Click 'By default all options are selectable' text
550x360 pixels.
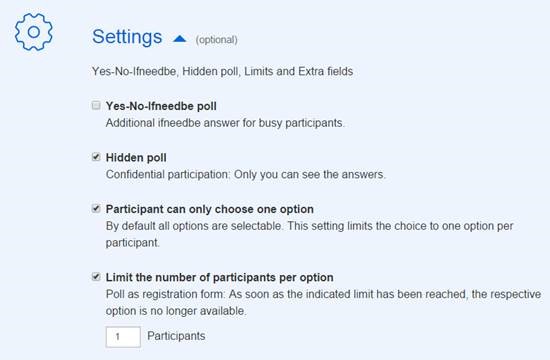[194, 226]
